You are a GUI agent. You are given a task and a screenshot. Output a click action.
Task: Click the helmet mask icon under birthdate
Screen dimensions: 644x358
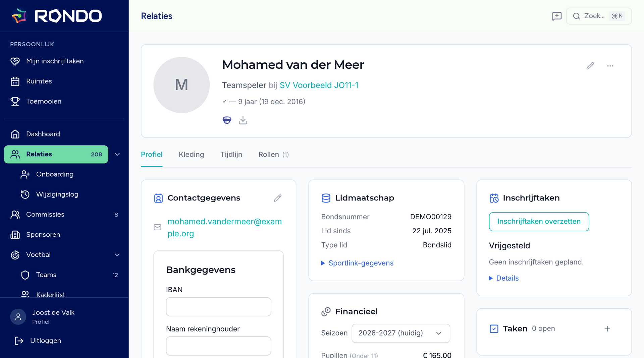click(227, 120)
